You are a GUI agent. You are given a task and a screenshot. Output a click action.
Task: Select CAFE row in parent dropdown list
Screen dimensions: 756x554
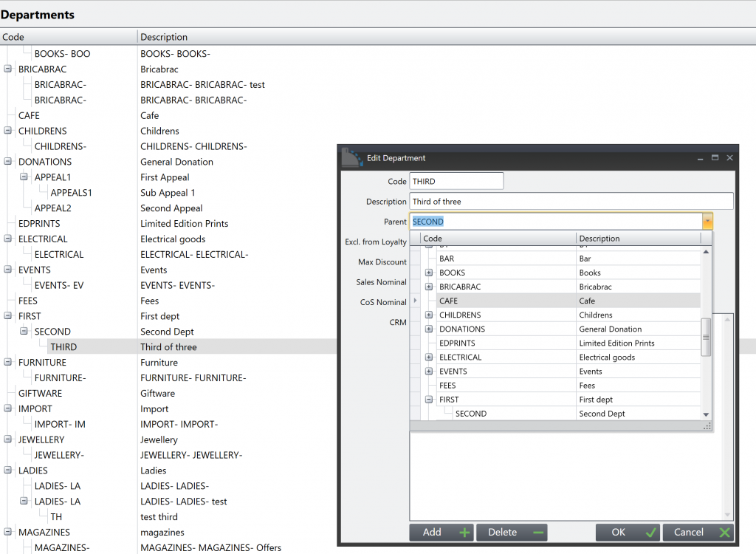coord(555,301)
